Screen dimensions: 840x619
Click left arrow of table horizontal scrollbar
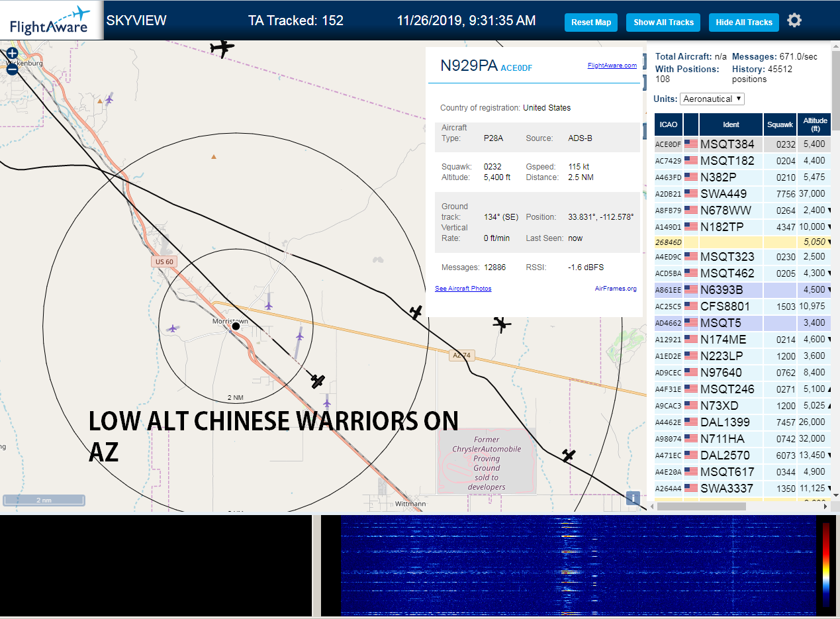pos(651,506)
